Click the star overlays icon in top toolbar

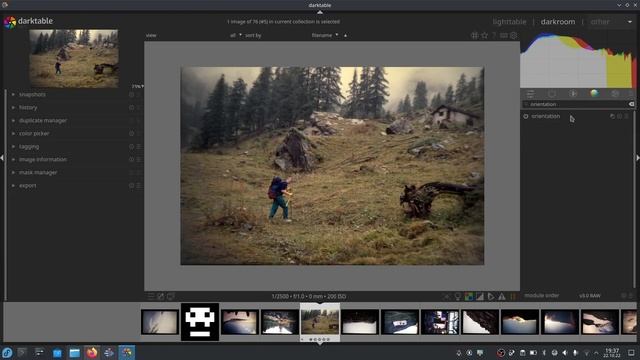pos(484,36)
